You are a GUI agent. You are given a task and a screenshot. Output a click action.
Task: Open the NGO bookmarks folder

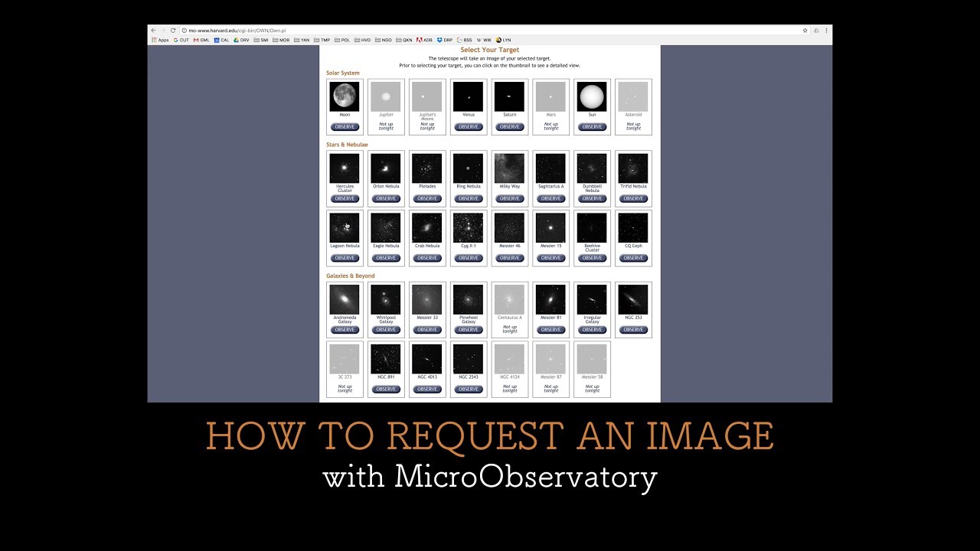tap(383, 40)
